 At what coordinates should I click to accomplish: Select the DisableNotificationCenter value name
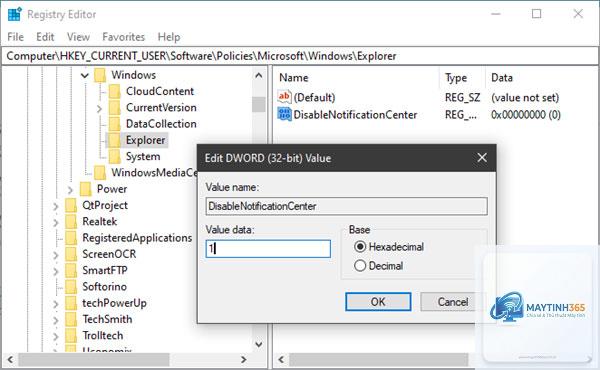coord(355,115)
